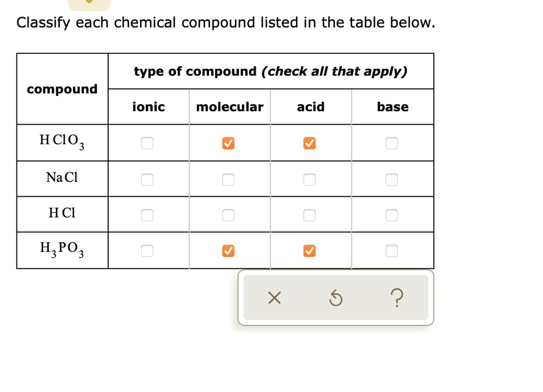Check molecular for HCl
This screenshot has width=543, height=392.
(x=227, y=215)
